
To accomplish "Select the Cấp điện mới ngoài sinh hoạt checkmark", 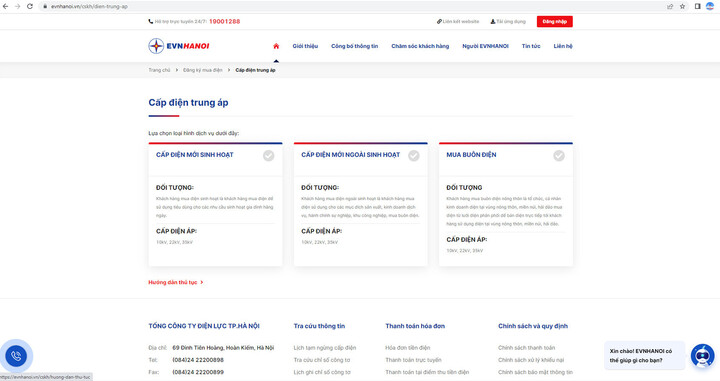I will 414,156.
